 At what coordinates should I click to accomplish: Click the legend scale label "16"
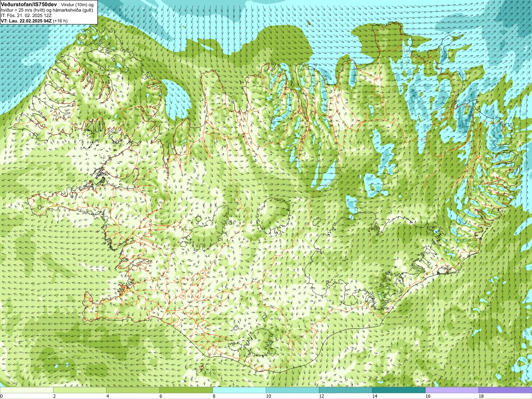pos(428,396)
